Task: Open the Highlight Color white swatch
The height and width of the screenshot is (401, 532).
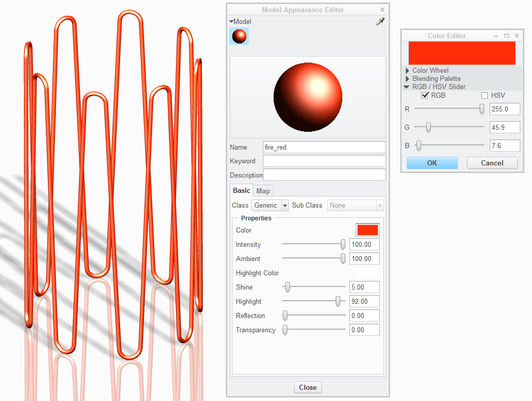Action: [367, 273]
